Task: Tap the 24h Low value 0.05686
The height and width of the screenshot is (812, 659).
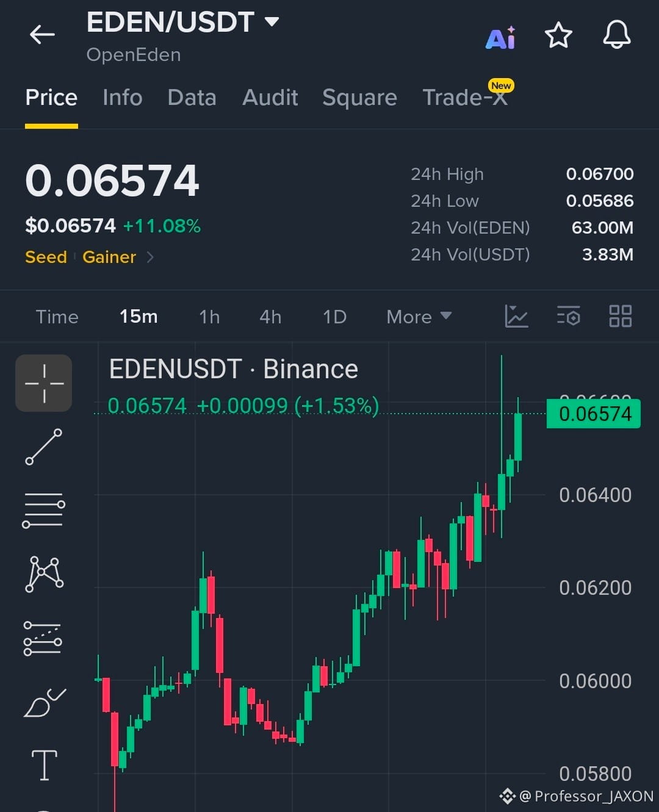Action: [600, 201]
